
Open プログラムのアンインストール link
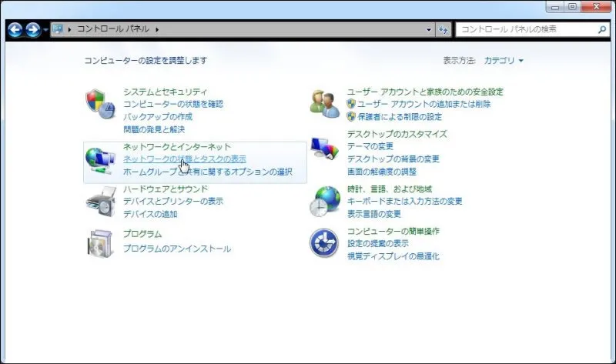pos(177,249)
